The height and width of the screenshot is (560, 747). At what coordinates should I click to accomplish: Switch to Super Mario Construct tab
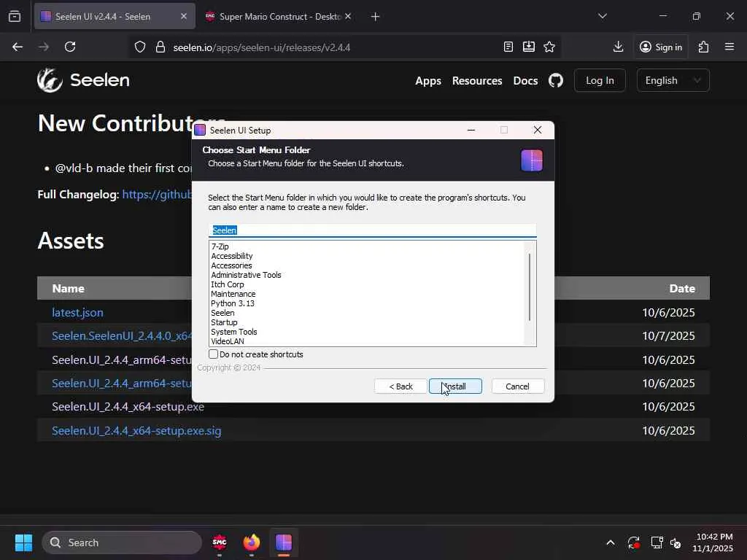tap(279, 16)
